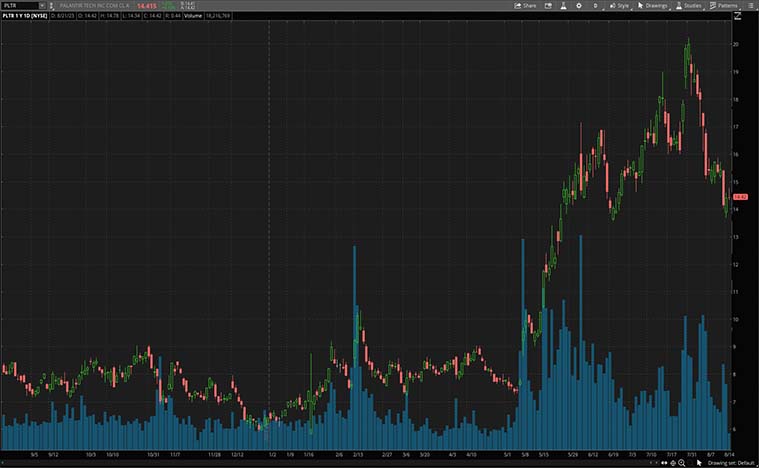Click the 2/13 date label on time axis
Image resolution: width=759 pixels, height=468 pixels.
358,454
